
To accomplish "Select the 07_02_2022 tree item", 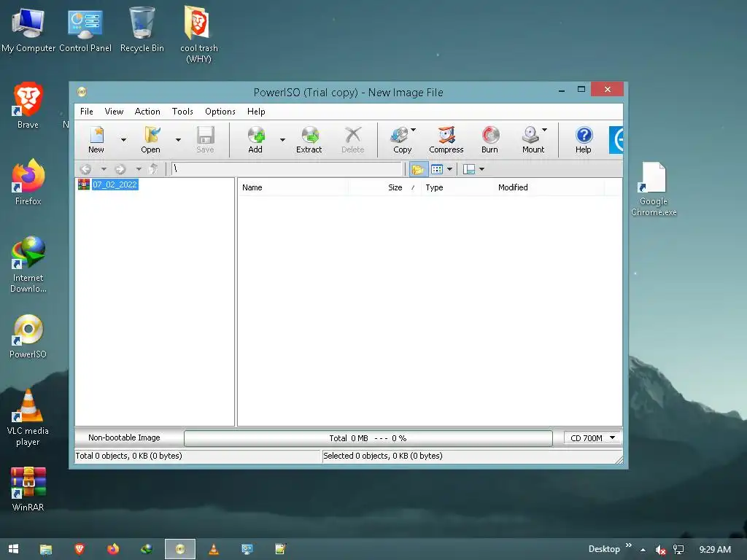I will (115, 184).
